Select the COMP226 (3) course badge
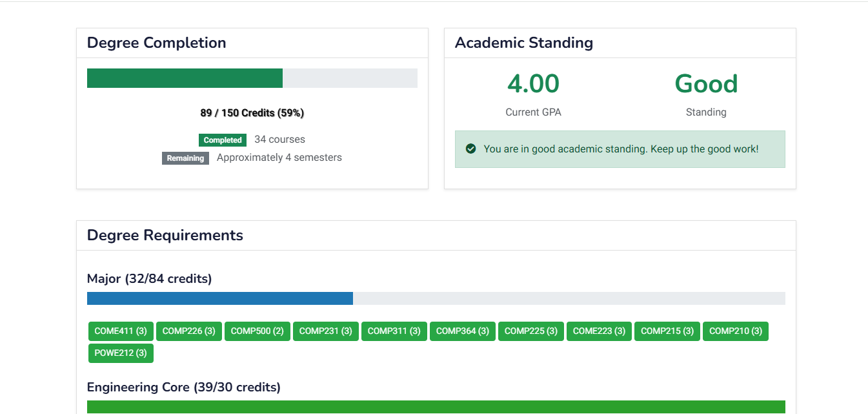Screen dimensions: 868x414 (189, 331)
